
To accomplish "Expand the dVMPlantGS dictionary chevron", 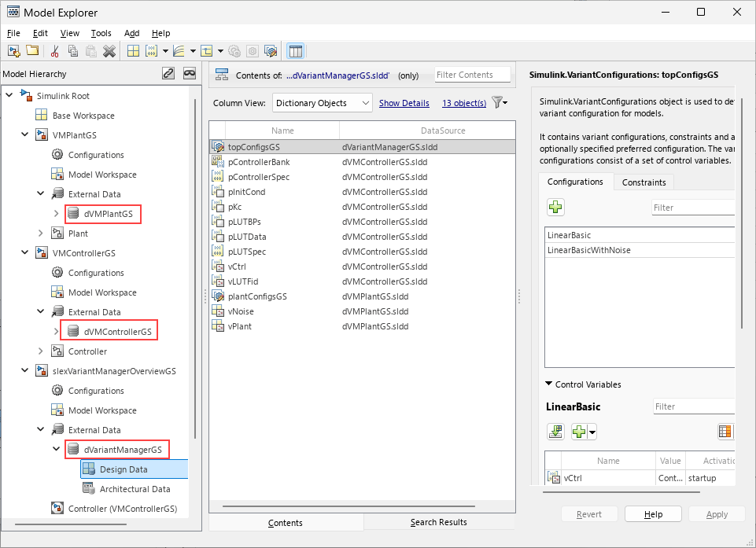I will click(56, 214).
